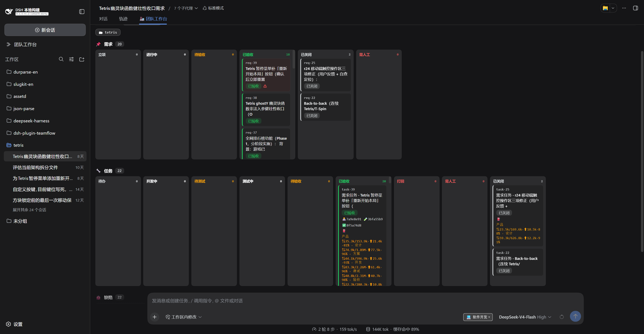Send message with the arrow button
This screenshot has height=334, width=644.
pos(575,316)
